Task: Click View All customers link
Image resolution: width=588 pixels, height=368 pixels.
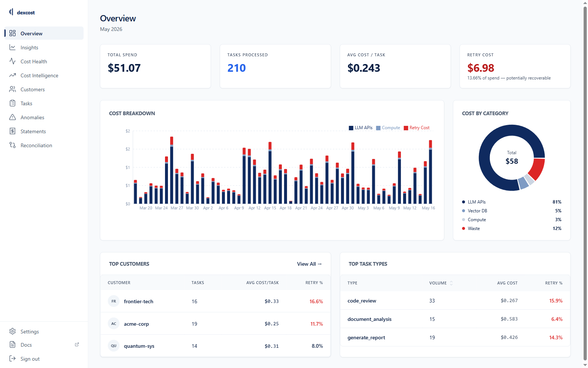Action: pyautogui.click(x=309, y=264)
